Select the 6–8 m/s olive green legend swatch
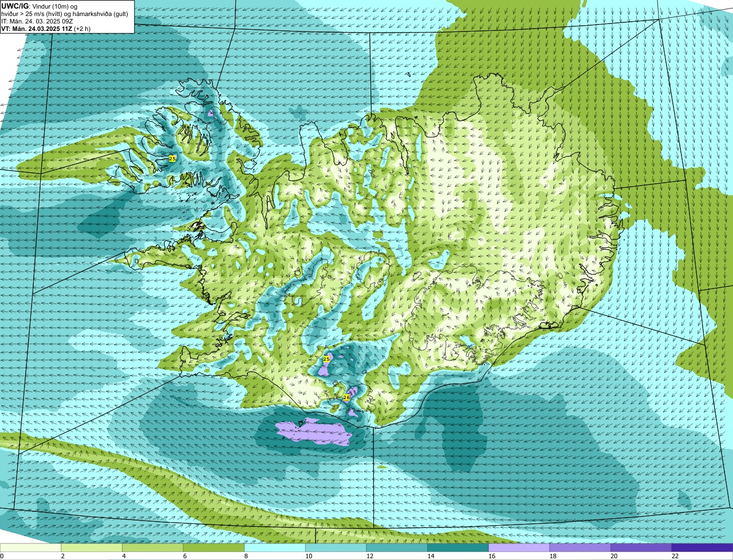Screen dimensions: 733x560 click(x=214, y=547)
